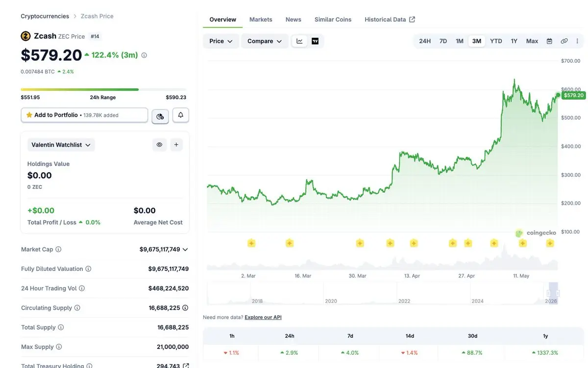Select the YTD time range

pyautogui.click(x=496, y=41)
